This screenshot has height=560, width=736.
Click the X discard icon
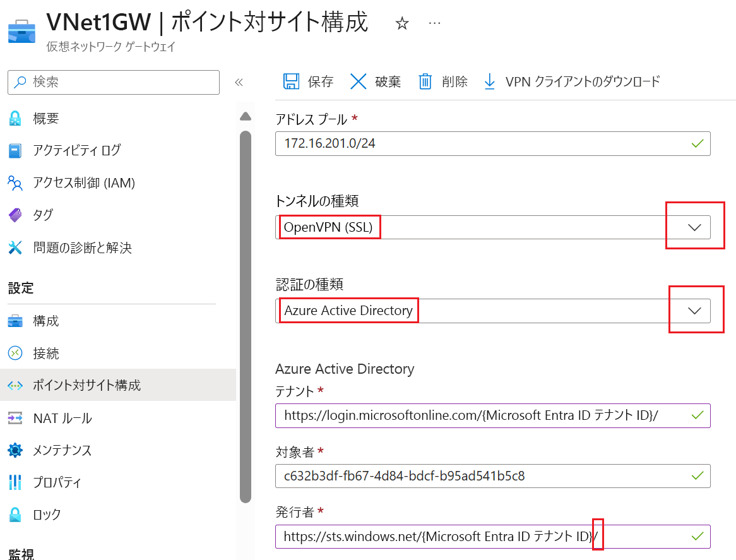358,81
